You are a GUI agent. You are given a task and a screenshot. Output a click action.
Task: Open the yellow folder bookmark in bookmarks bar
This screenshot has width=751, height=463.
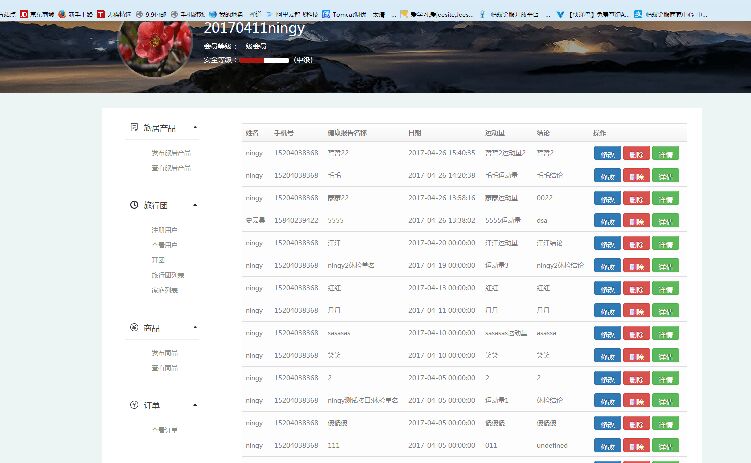point(402,15)
